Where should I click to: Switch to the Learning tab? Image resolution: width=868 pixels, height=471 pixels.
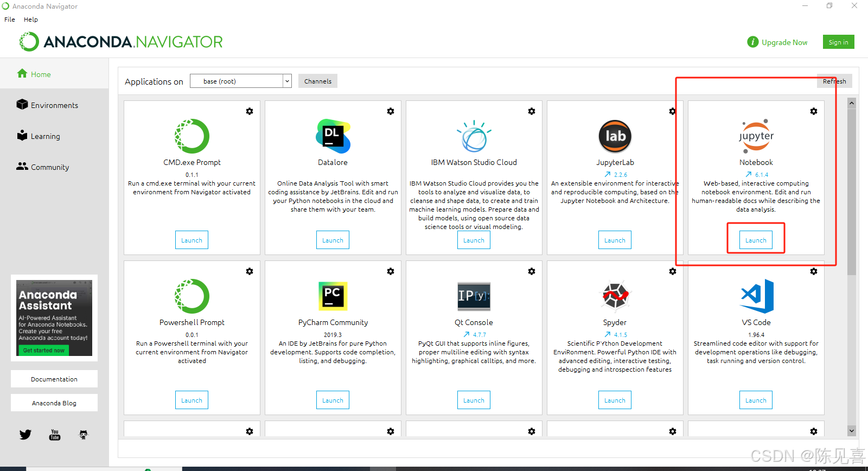point(54,136)
